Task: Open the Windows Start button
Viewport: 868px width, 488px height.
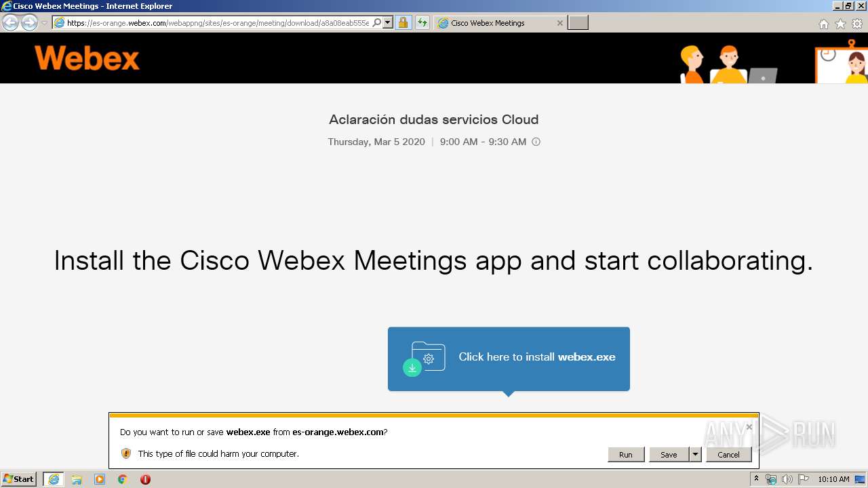Action: click(x=19, y=479)
